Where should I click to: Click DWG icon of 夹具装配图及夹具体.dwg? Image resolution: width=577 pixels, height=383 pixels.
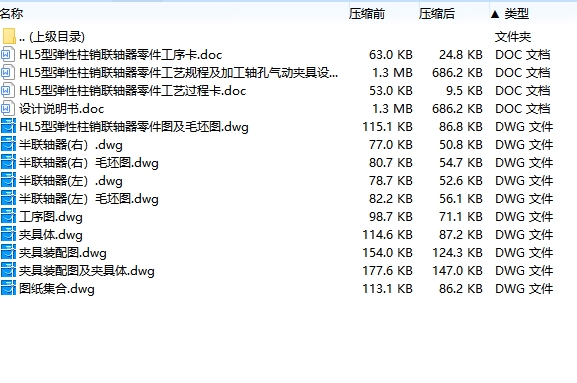click(8, 271)
